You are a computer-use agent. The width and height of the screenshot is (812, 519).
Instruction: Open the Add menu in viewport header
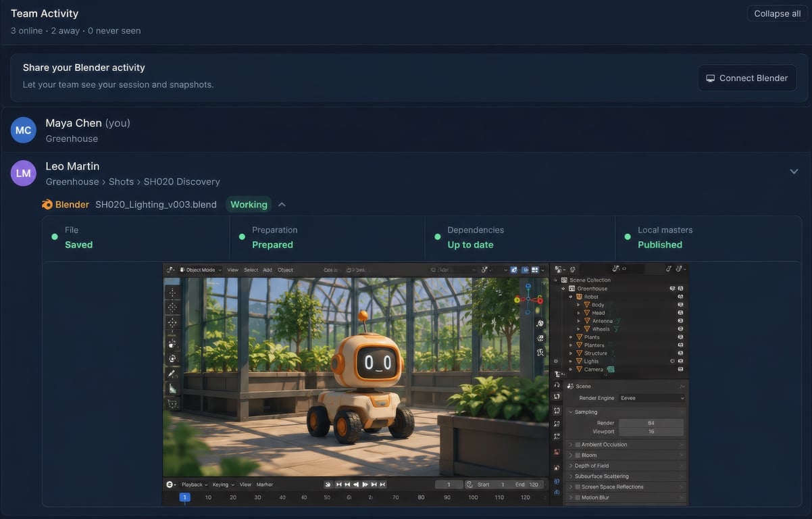tap(268, 270)
